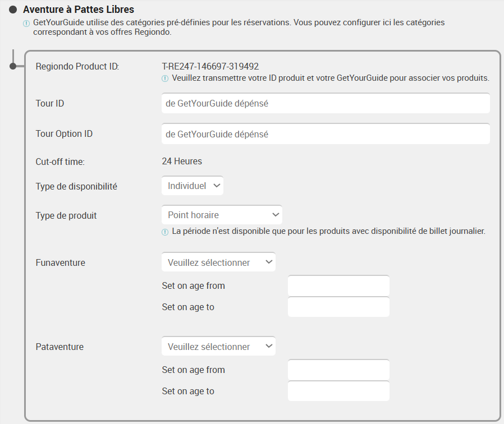Click Funaventure Set on age from field

pyautogui.click(x=338, y=286)
